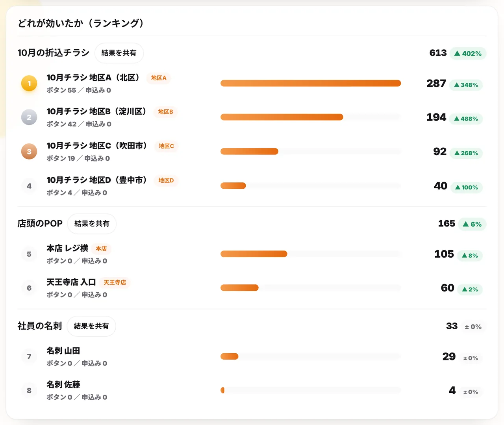Click the bronze rank 3 medal badge
Screen dimensions: 504x425
click(29, 152)
